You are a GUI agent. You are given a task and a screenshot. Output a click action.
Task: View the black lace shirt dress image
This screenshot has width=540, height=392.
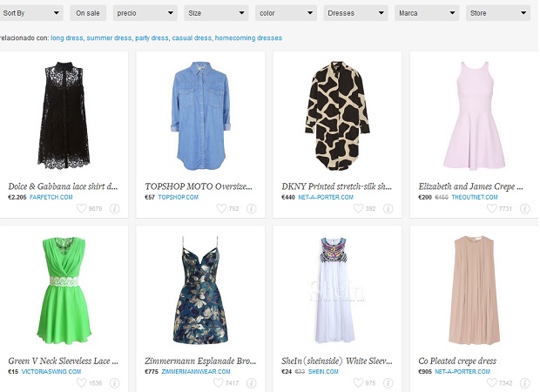click(x=64, y=115)
